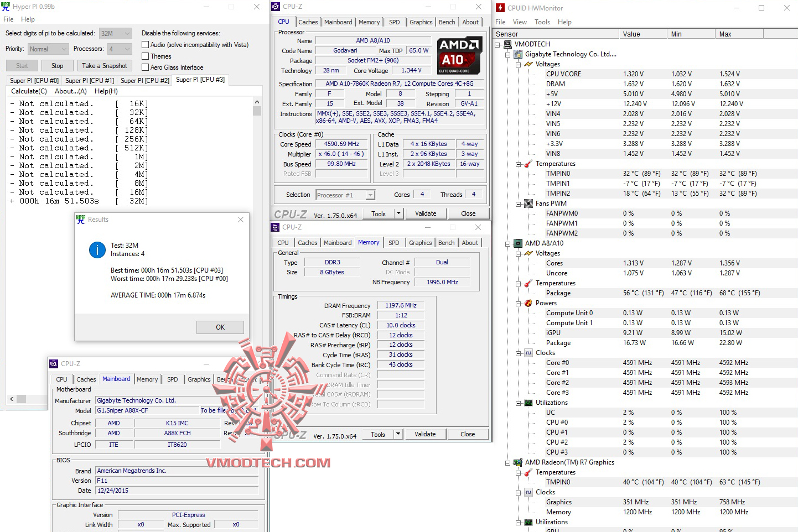Click the Gigabyte Voltages lightning icon
This screenshot has height=532, width=798.
coord(528,64)
